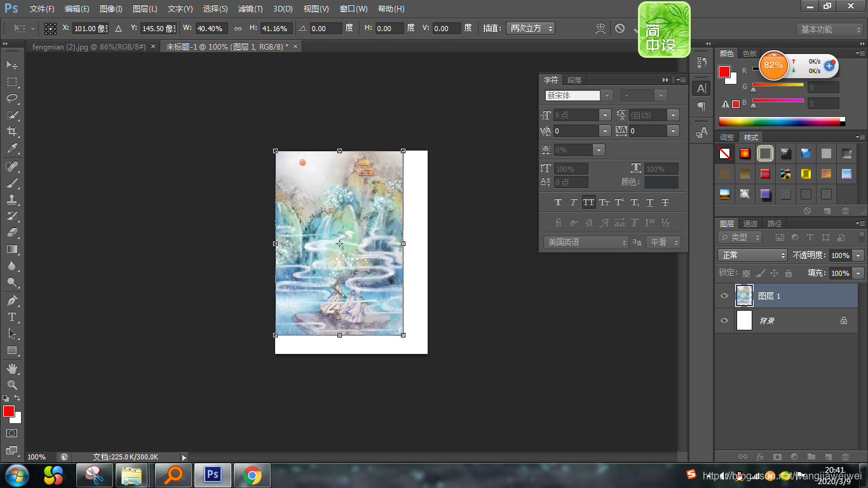
Task: Select the History Brush tool
Action: point(12,216)
